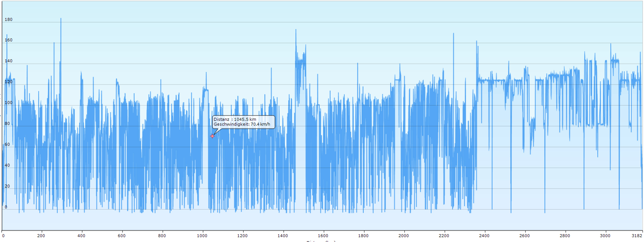Click the 140 label on the speed axis

click(9, 61)
